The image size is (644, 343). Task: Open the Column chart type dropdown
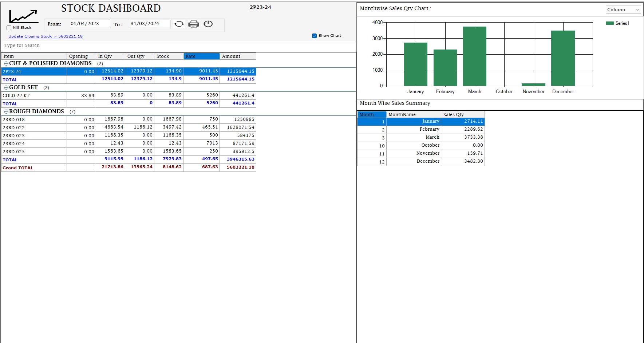(623, 10)
